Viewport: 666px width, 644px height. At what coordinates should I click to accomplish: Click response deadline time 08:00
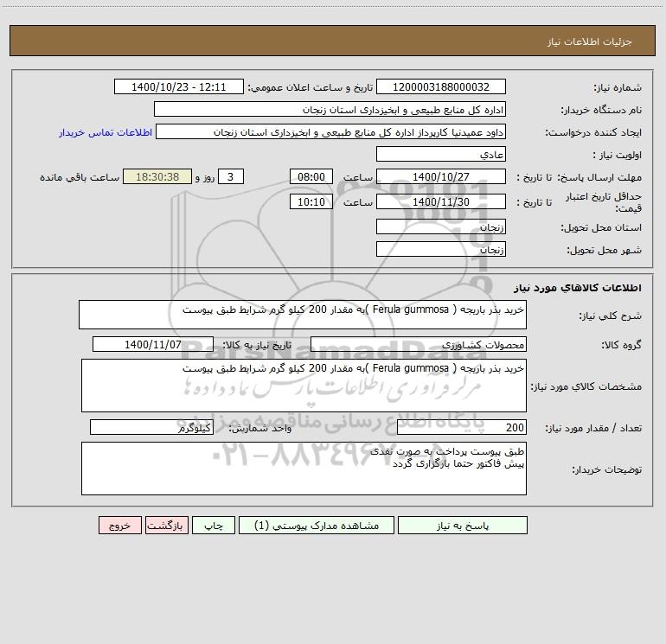pyautogui.click(x=311, y=176)
